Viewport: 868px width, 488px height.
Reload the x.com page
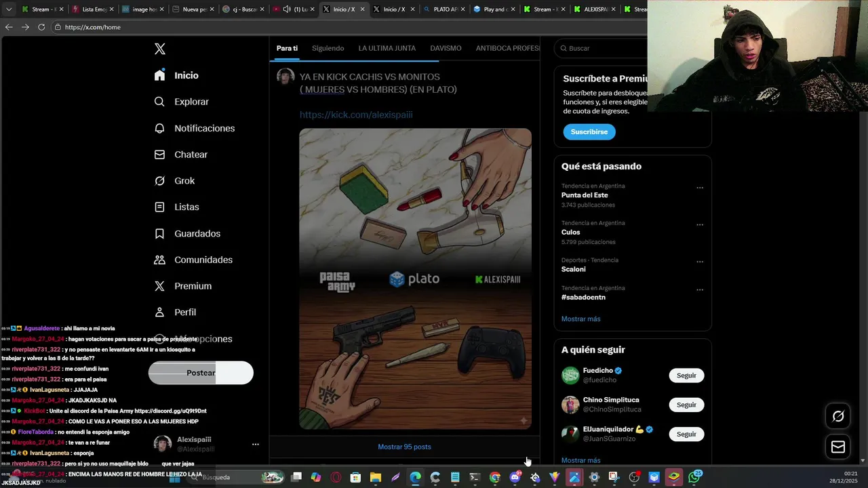(x=41, y=27)
